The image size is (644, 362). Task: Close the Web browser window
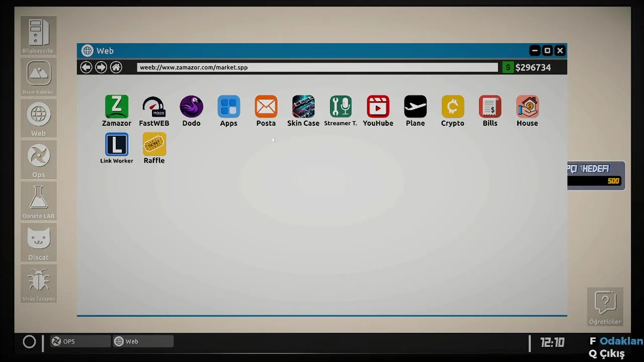[x=560, y=50]
